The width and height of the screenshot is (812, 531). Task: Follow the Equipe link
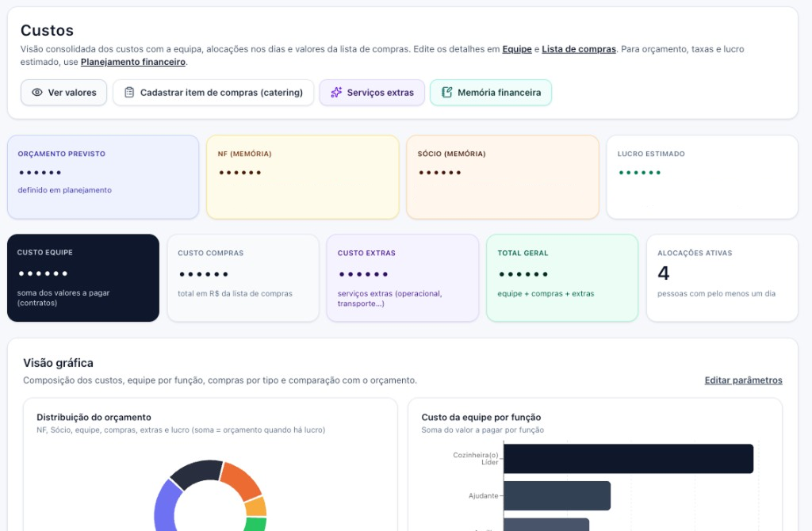517,49
